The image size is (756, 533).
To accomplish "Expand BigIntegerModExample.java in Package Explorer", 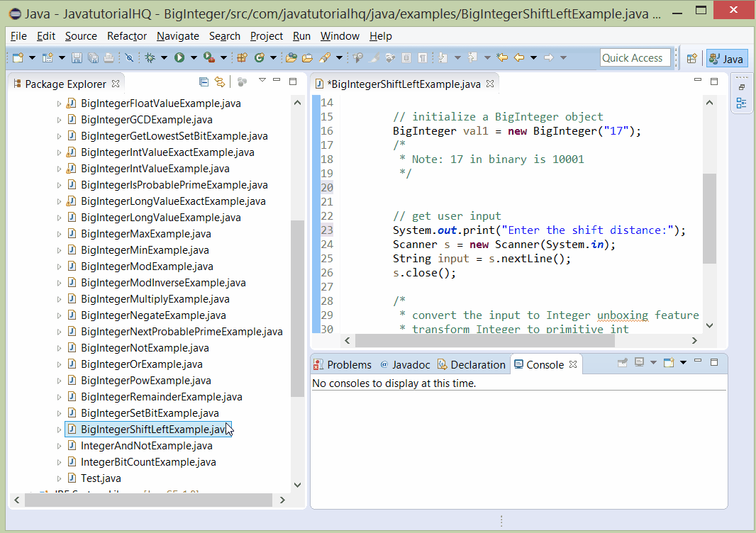I will [60, 266].
